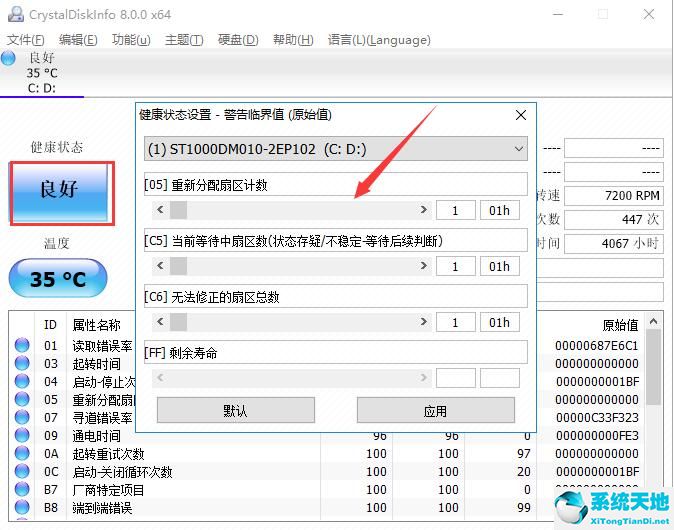Viewport: 674px width, 530px height.
Task: Click status orb of B7 厂商特定项目 row
Action: 22,490
